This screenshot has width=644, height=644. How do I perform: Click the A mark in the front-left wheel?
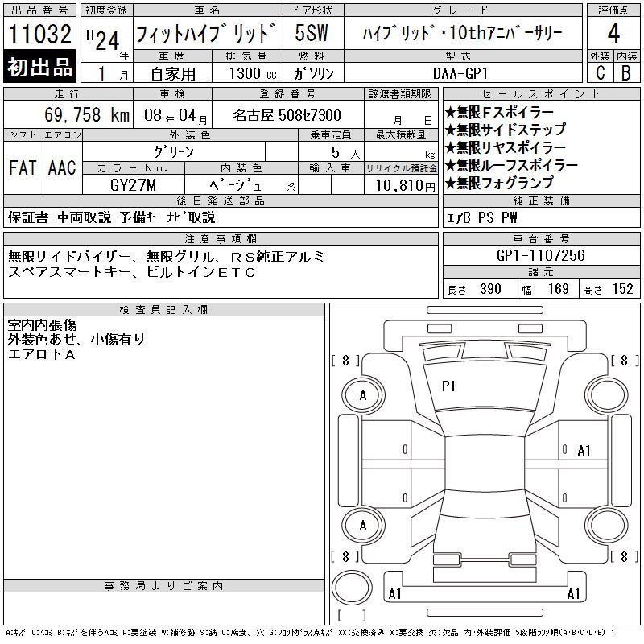[x=363, y=395]
